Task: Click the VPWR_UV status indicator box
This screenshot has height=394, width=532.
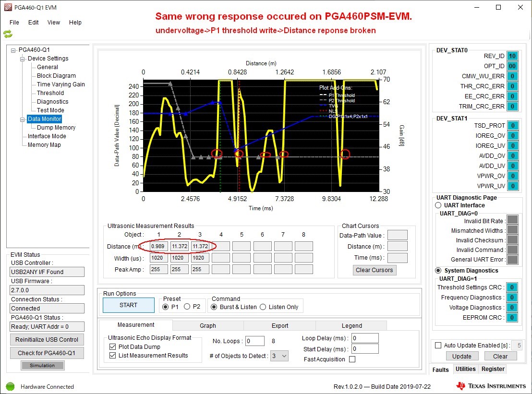Action: pos(513,186)
